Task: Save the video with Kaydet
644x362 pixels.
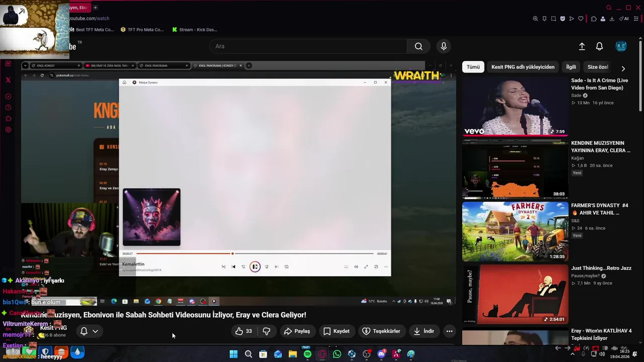Action: tap(337, 331)
